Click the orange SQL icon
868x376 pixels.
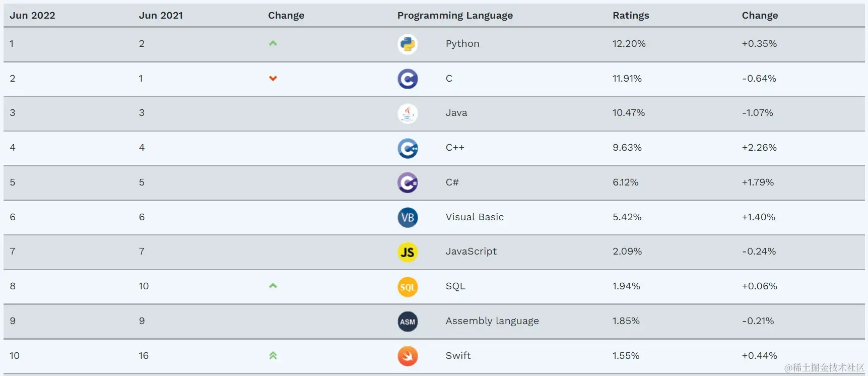(408, 287)
